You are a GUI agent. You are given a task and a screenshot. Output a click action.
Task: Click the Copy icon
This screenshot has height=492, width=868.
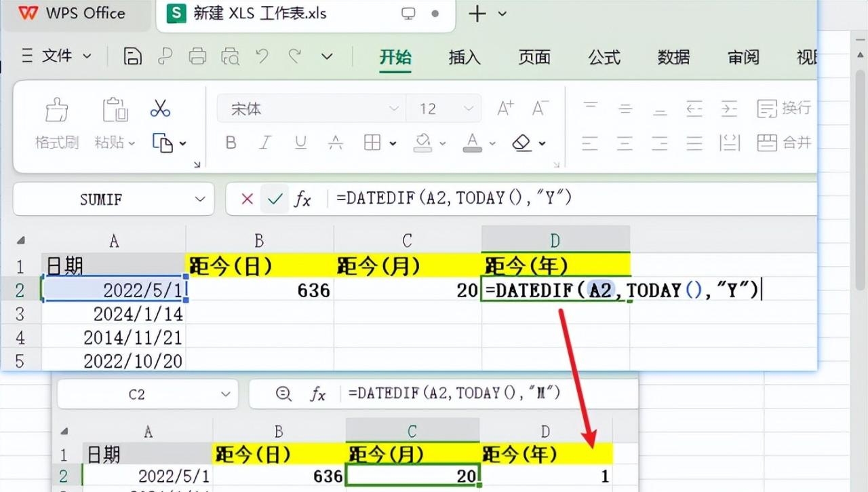click(163, 143)
